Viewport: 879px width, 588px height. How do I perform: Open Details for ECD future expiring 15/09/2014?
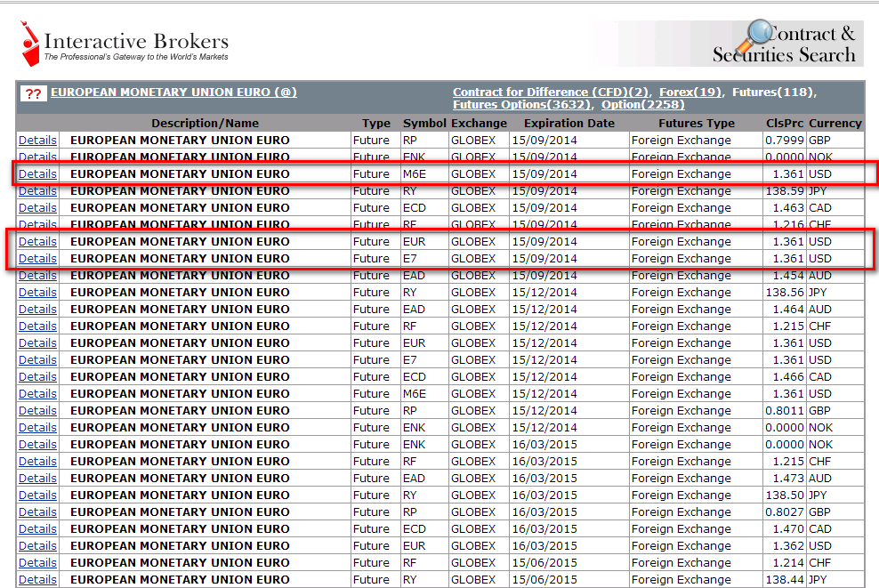pos(37,207)
